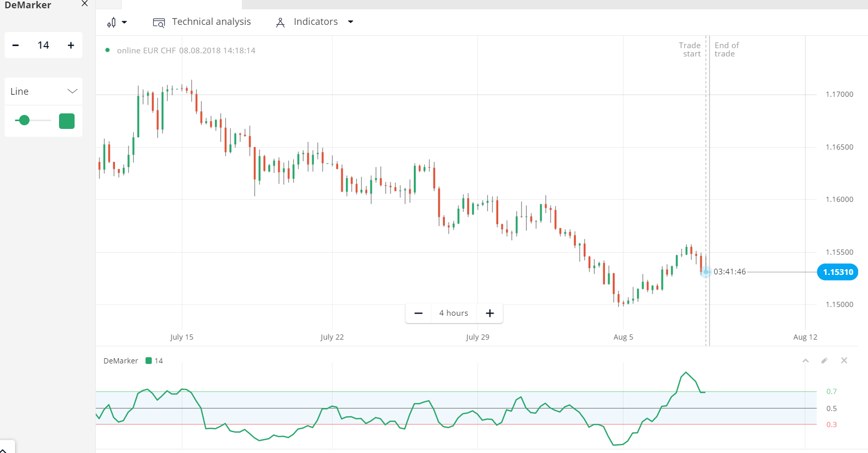
Task: Collapse the DeMarker indicator pane
Action: [x=805, y=361]
